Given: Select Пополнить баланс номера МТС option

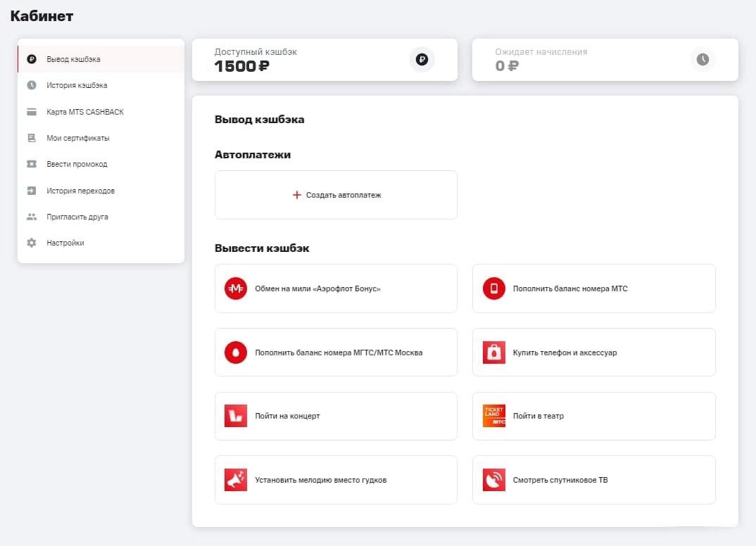Looking at the screenshot, I should coord(594,288).
